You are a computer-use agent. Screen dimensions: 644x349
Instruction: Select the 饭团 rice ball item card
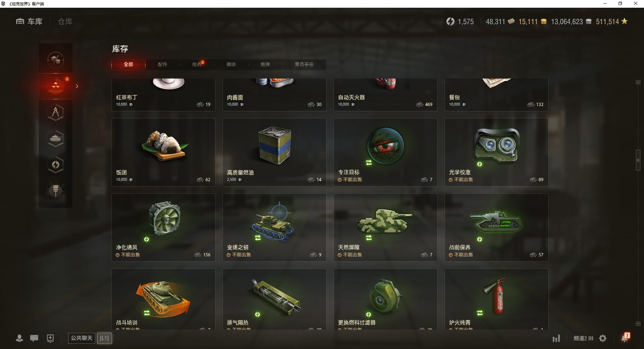pos(163,152)
